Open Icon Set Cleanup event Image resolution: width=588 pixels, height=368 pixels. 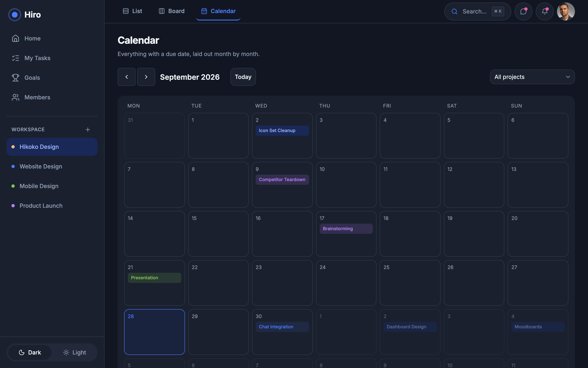[282, 131]
